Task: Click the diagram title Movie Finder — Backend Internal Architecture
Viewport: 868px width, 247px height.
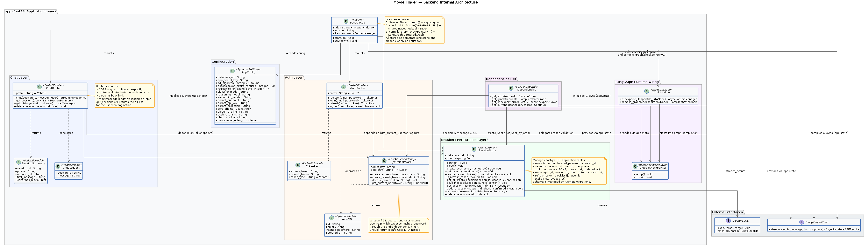Action: pos(435,2)
